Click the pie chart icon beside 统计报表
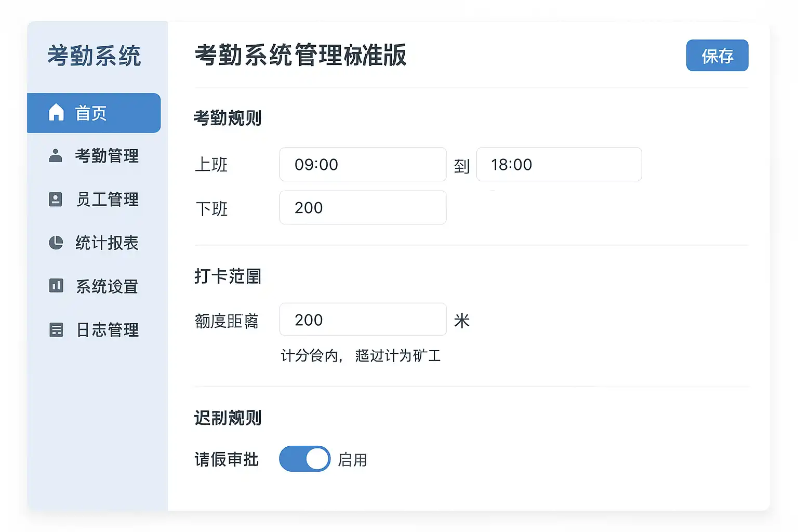The image size is (798, 532). coord(56,243)
